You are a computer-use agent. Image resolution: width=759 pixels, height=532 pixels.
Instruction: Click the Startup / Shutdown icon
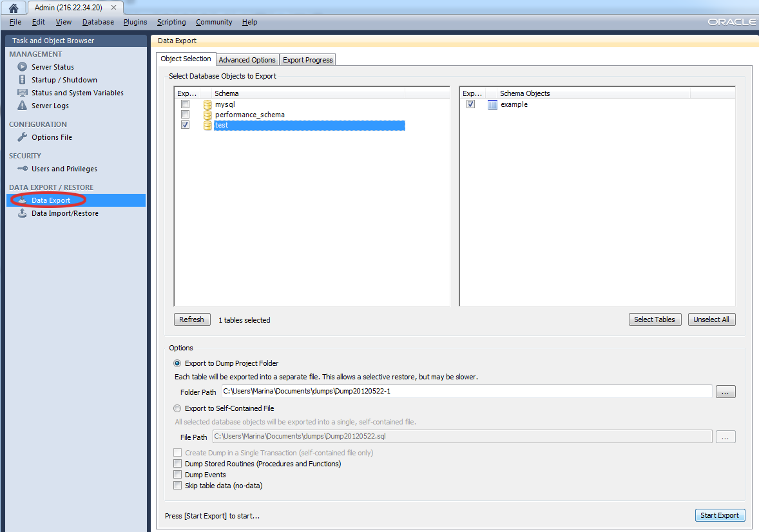click(x=23, y=80)
